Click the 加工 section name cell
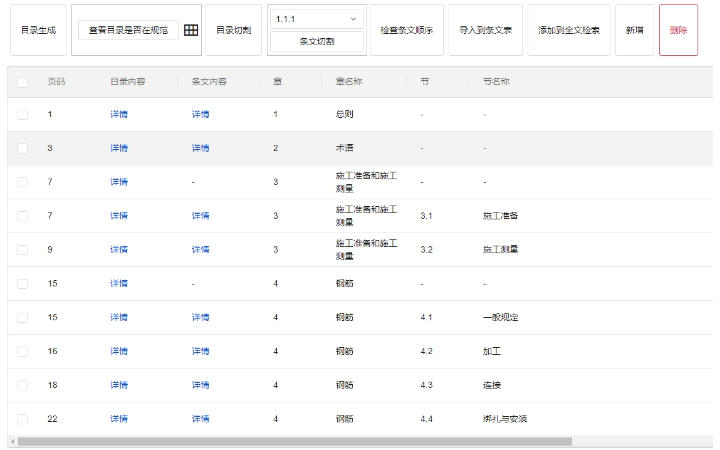Image resolution: width=720 pixels, height=450 pixels. pos(491,351)
